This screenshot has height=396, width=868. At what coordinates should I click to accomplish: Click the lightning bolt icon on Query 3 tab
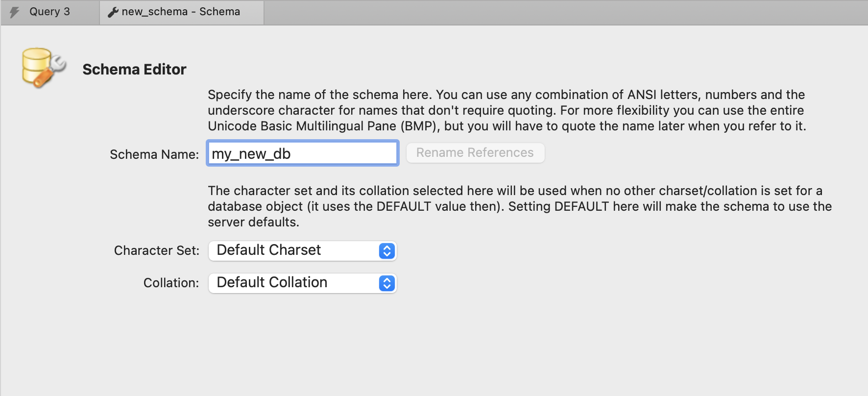pos(15,12)
